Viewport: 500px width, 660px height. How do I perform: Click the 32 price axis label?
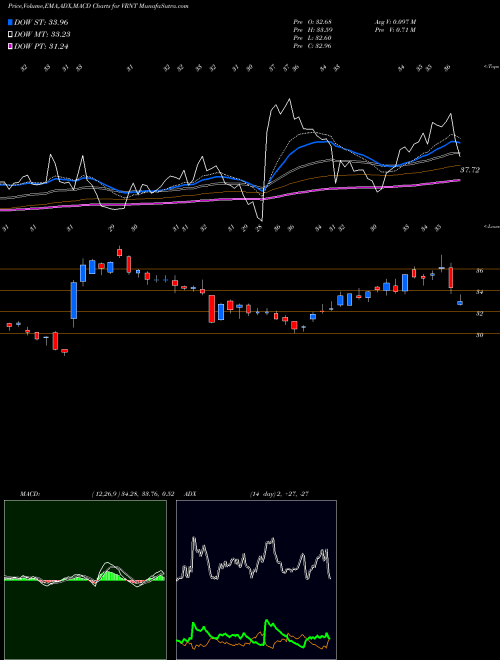(479, 314)
